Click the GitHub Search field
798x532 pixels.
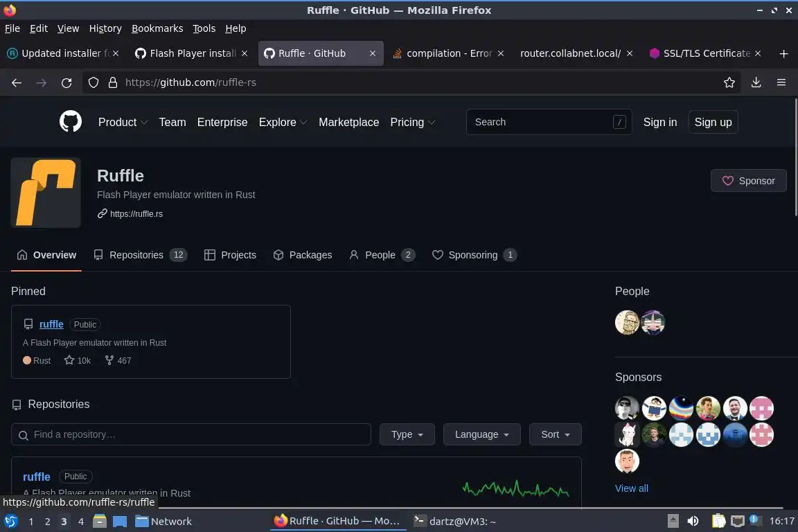tap(549, 122)
